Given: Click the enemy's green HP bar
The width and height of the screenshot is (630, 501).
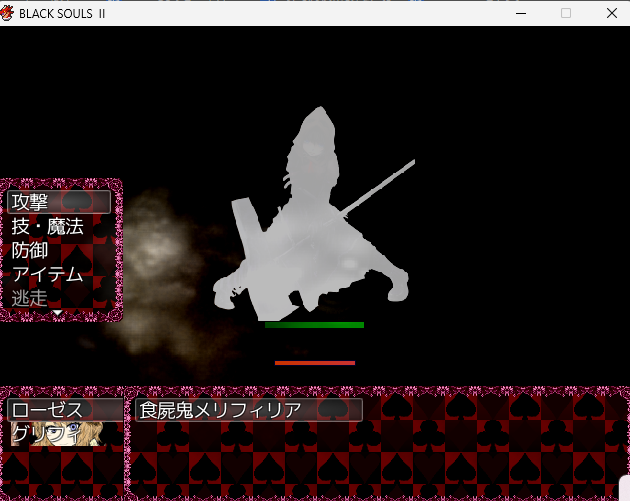Looking at the screenshot, I should 314,325.
